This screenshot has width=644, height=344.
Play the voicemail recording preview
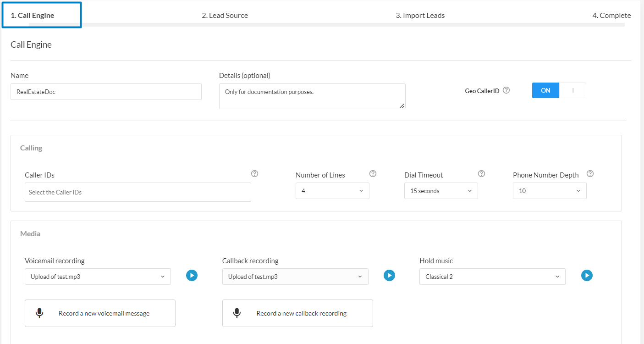click(x=192, y=275)
